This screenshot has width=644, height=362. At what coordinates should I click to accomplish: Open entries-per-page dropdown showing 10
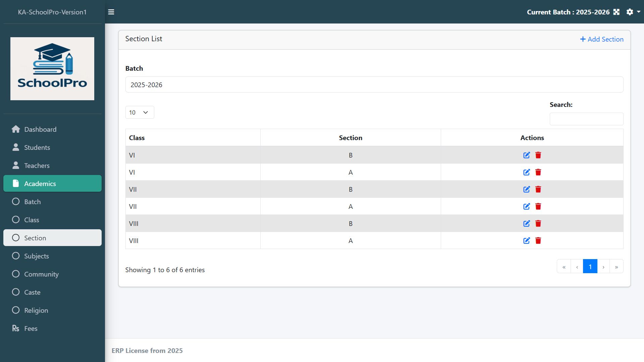tap(140, 112)
